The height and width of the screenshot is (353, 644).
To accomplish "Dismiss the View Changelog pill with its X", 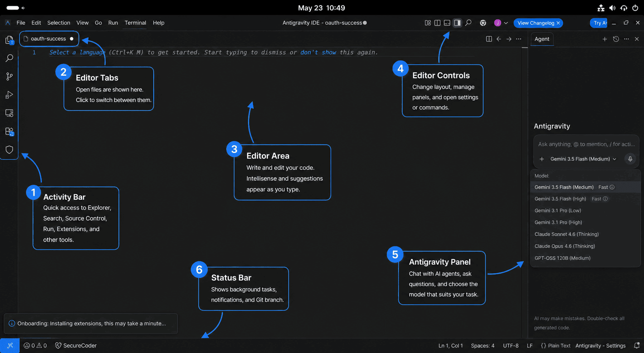I will pos(558,23).
